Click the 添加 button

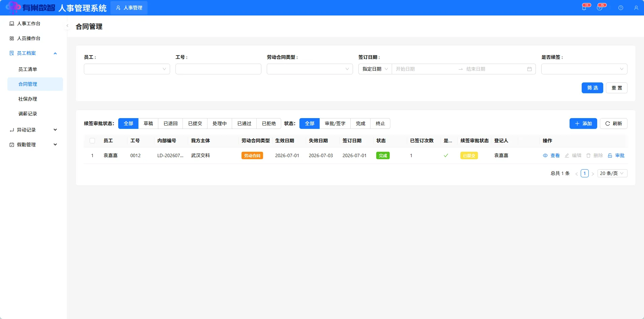coord(583,123)
